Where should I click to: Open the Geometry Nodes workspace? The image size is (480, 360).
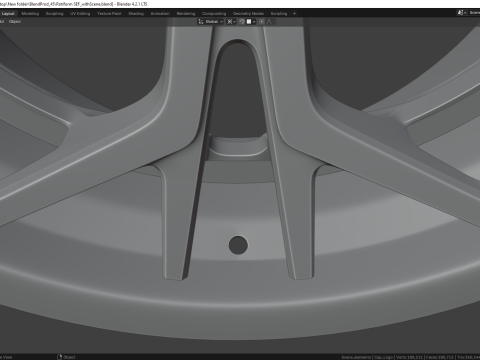click(x=248, y=14)
